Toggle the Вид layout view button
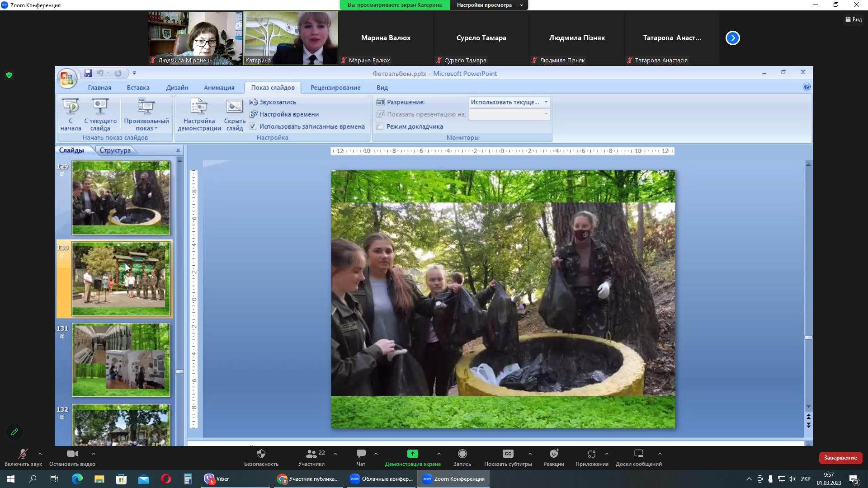The image size is (868, 488). coord(853,19)
